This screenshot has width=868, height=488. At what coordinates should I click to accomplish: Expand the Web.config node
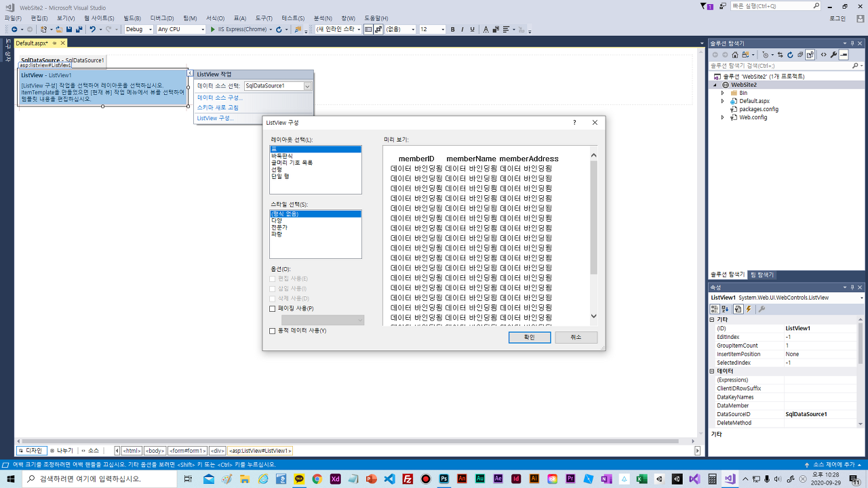click(x=723, y=117)
